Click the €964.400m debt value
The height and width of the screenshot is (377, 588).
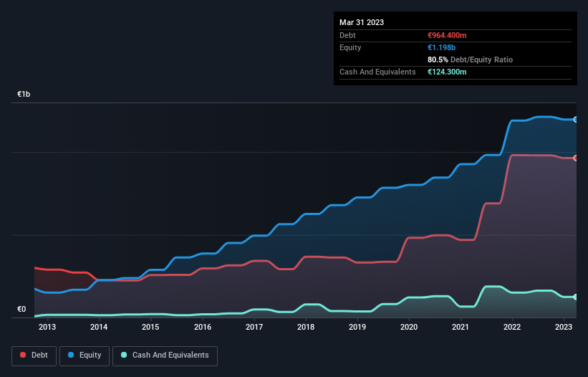tap(447, 35)
